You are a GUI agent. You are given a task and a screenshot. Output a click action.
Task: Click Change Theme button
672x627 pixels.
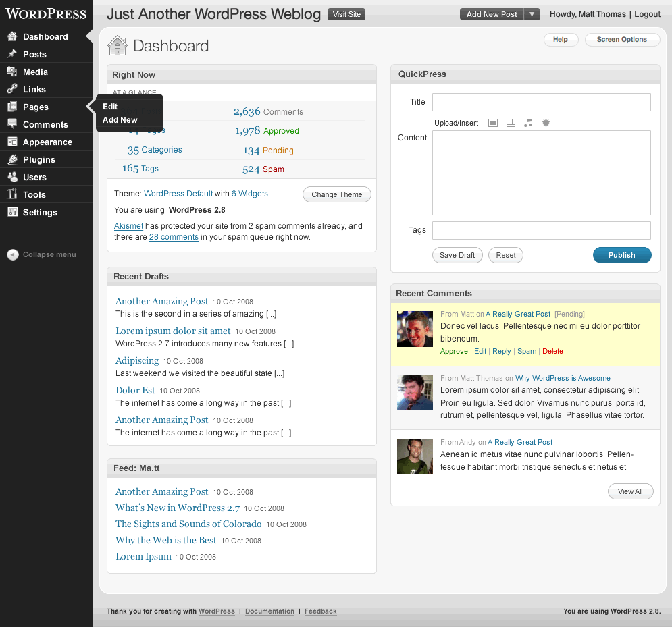point(337,194)
